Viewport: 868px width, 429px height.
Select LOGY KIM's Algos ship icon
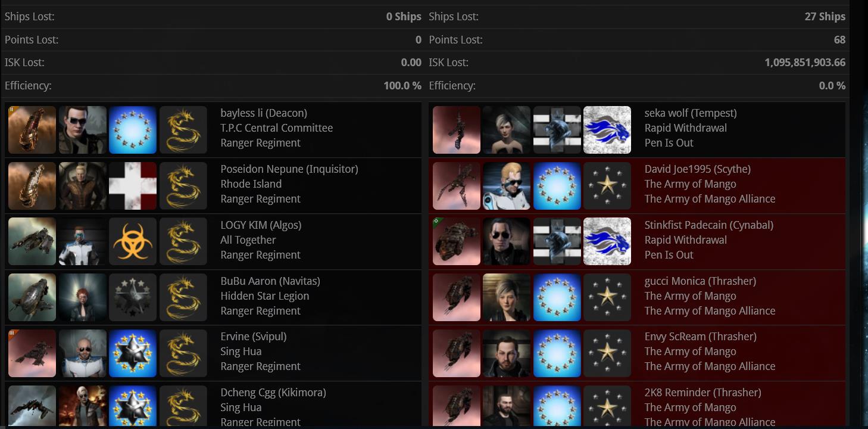[32, 241]
